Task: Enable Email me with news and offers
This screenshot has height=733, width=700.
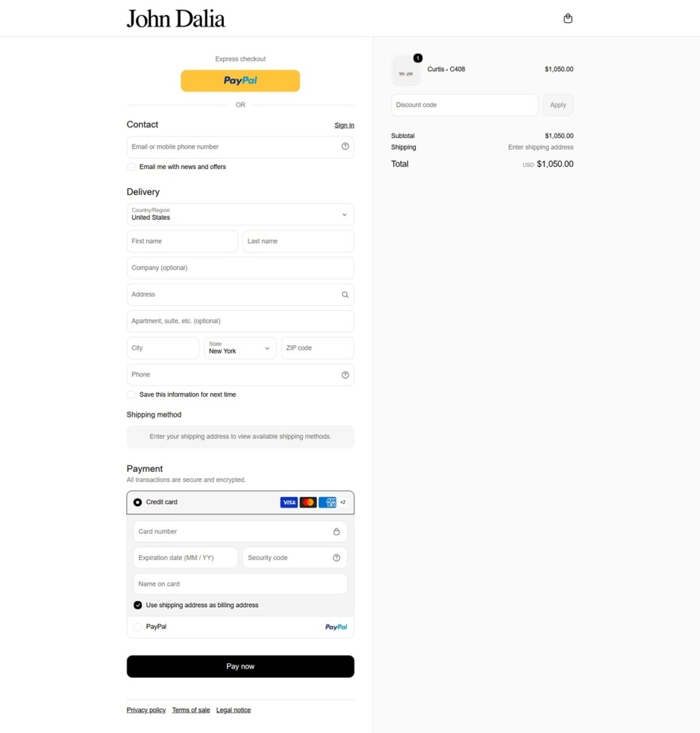Action: 131,167
